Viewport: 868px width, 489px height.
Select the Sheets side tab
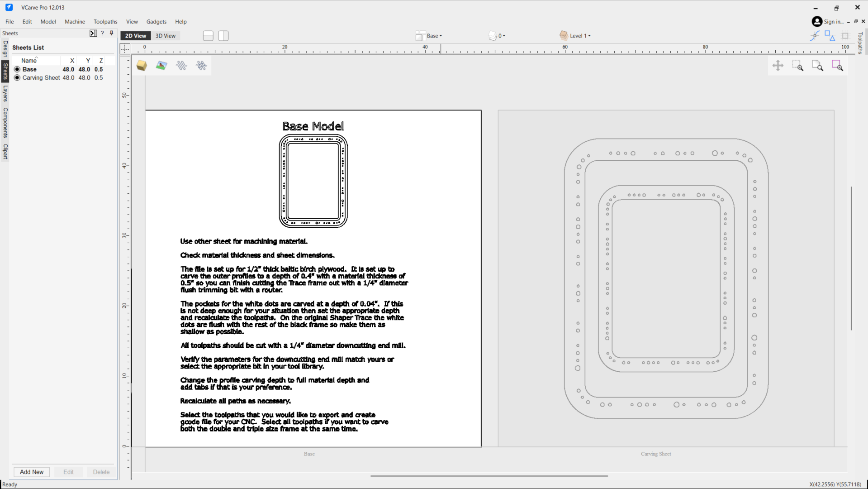click(x=5, y=71)
